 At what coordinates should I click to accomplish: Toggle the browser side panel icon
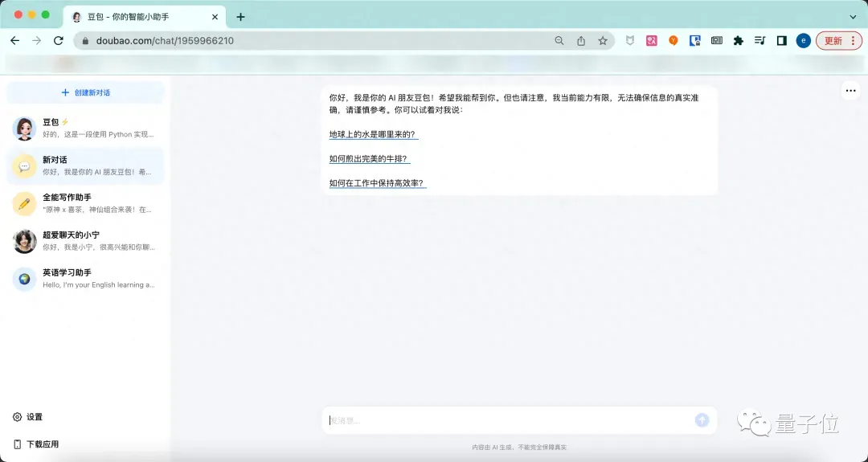click(782, 40)
